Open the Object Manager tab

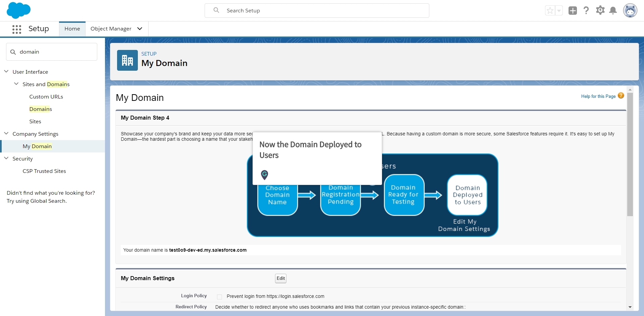[111, 29]
